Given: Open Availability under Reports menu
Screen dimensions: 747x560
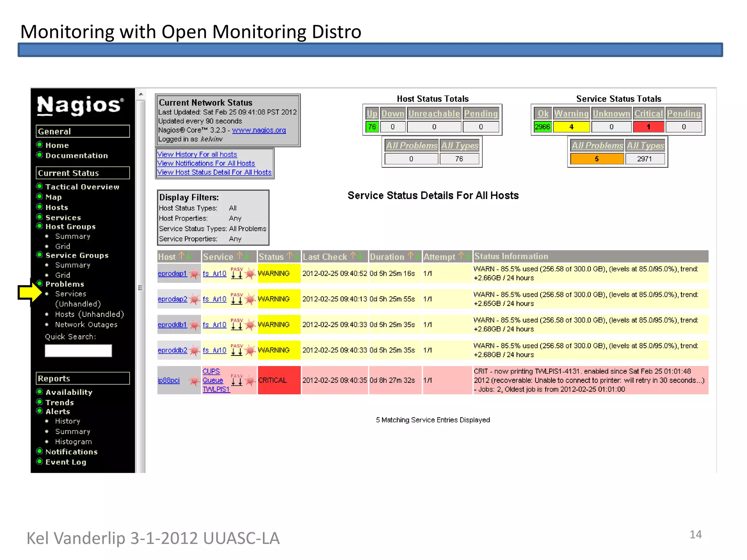Looking at the screenshot, I should point(69,392).
